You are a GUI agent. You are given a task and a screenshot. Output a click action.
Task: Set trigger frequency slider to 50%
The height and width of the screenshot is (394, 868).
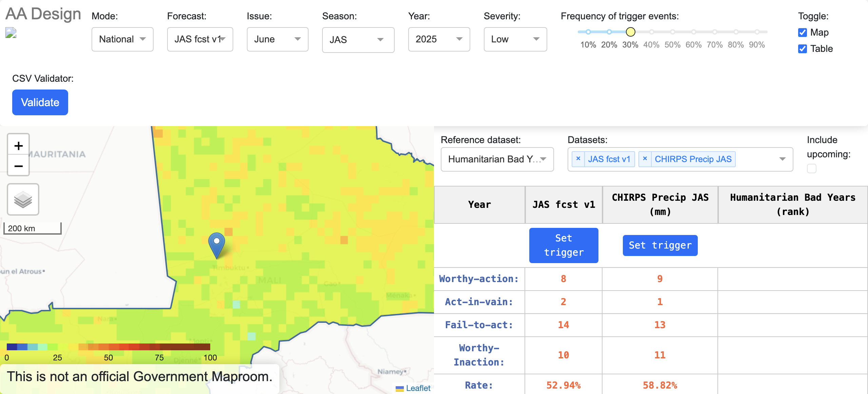(672, 32)
